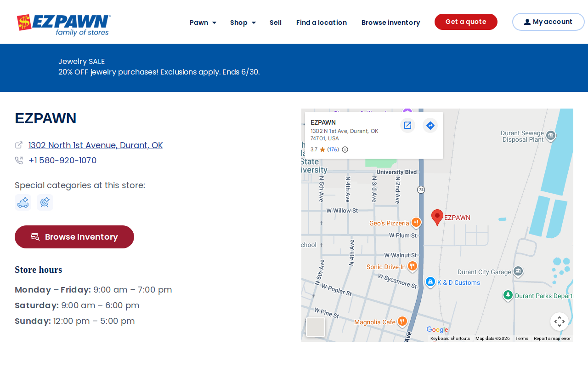Click Report a map error link
This screenshot has height=368, width=588.
click(552, 339)
